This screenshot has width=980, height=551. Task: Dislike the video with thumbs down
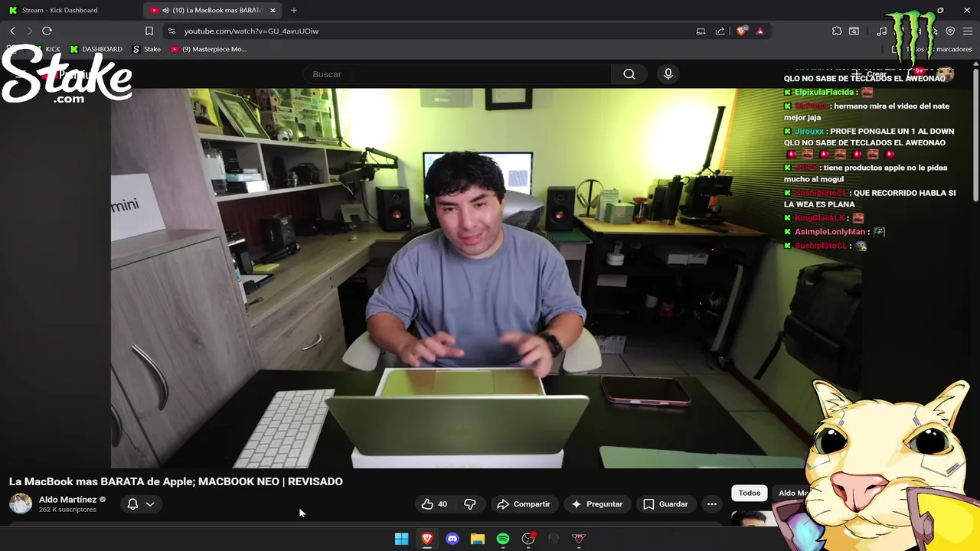point(470,504)
